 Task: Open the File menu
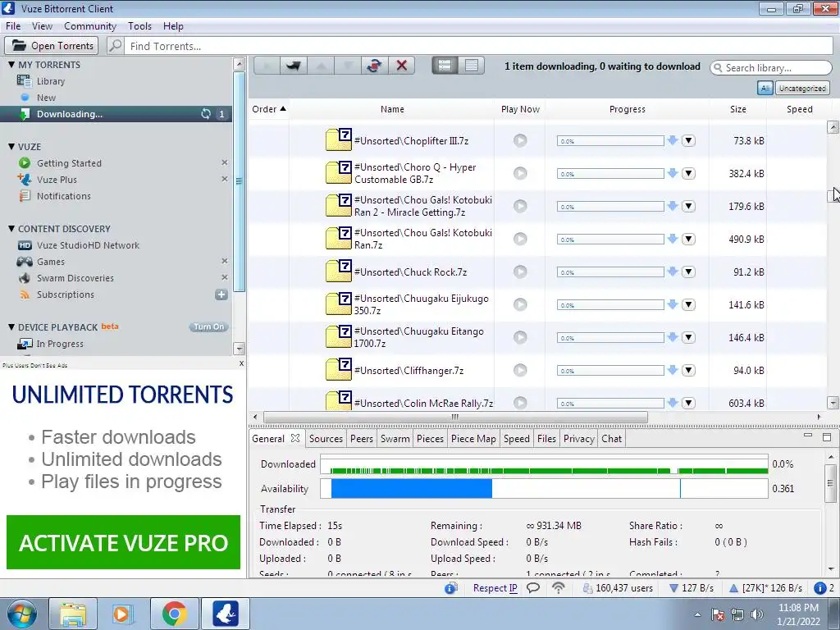(x=13, y=25)
